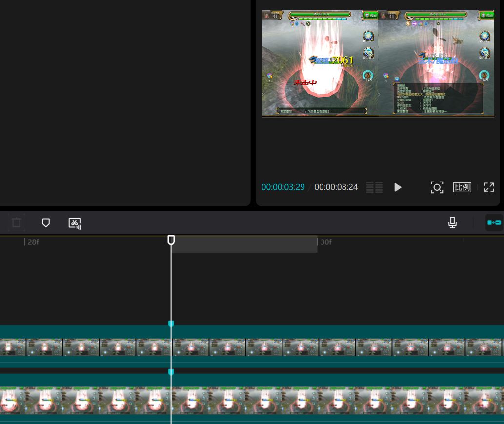The height and width of the screenshot is (424, 504).
Task: Click the gray selected range on the ruler
Action: pos(244,244)
